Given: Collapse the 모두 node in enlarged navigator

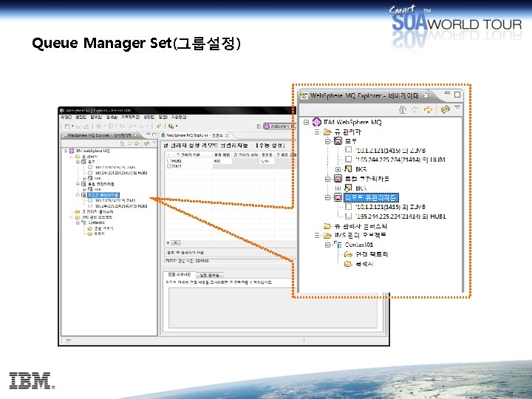Looking at the screenshot, I should click(328, 141).
